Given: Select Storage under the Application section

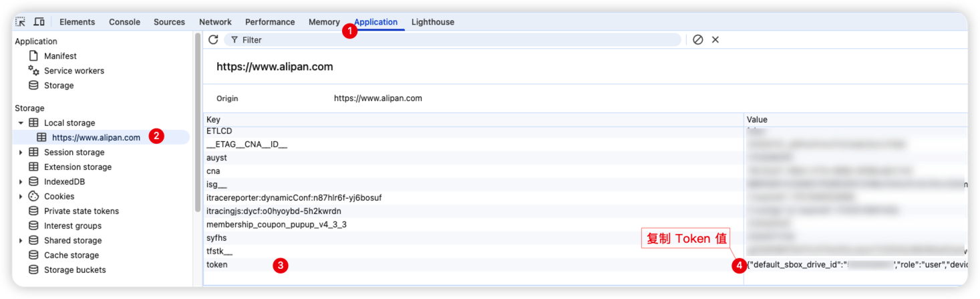Looking at the screenshot, I should pyautogui.click(x=59, y=86).
